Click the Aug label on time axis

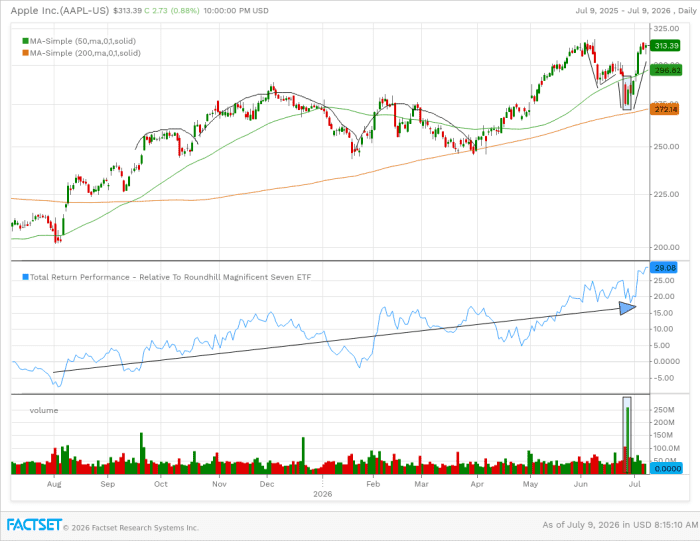pos(54,484)
